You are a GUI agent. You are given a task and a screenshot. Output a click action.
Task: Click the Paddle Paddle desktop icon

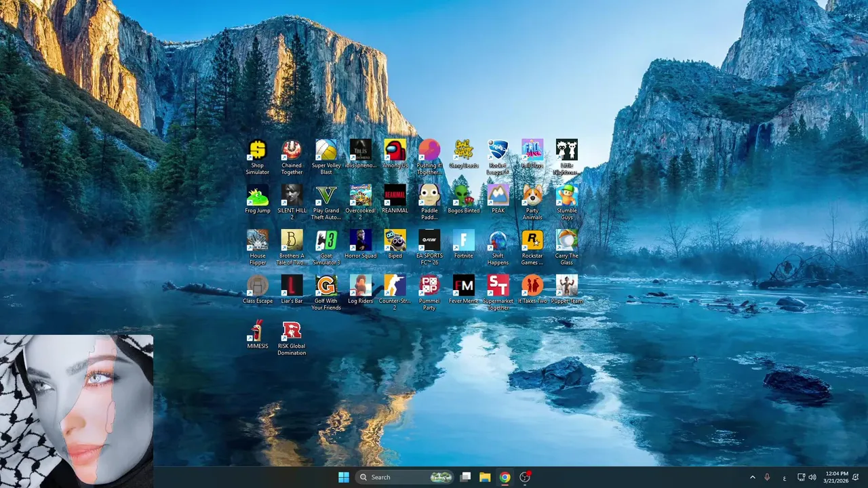(x=429, y=202)
